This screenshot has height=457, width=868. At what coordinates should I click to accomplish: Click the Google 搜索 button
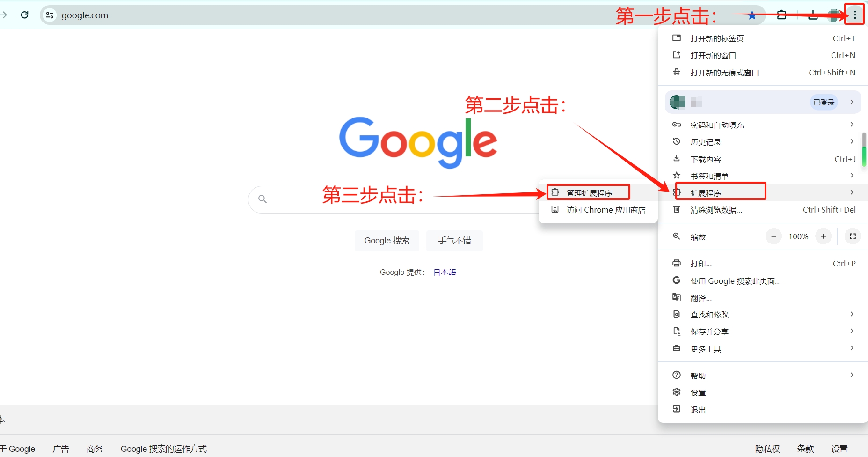[x=387, y=241]
